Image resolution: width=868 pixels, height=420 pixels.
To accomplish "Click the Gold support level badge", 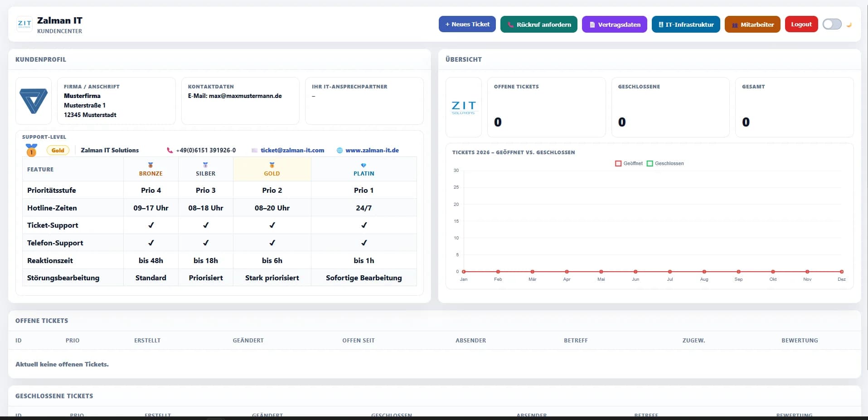I will [x=58, y=150].
